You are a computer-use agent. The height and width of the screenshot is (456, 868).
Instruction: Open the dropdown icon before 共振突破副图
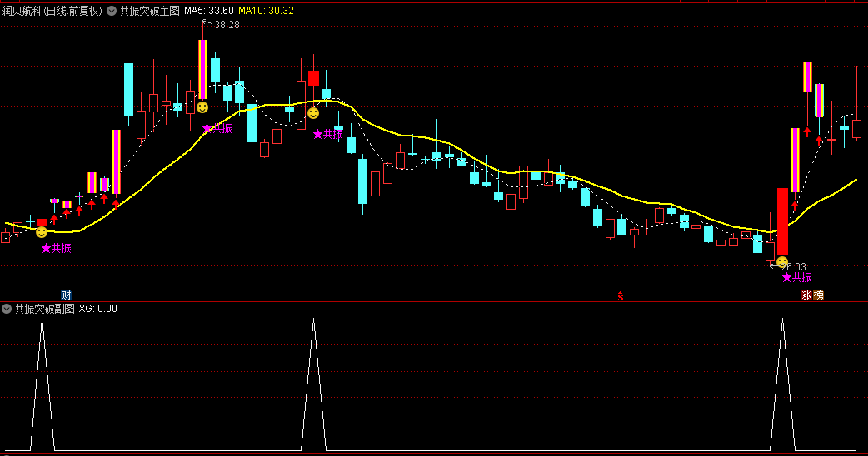[x=7, y=309]
